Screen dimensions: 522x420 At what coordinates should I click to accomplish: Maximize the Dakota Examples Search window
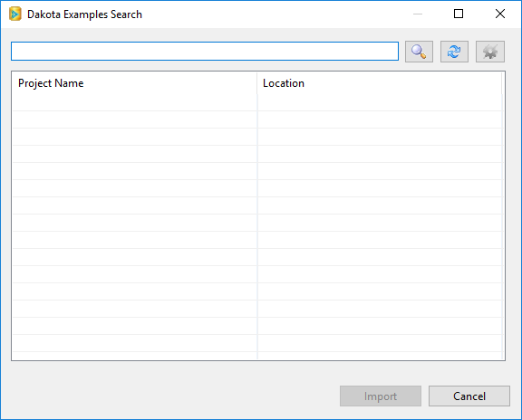click(x=459, y=14)
